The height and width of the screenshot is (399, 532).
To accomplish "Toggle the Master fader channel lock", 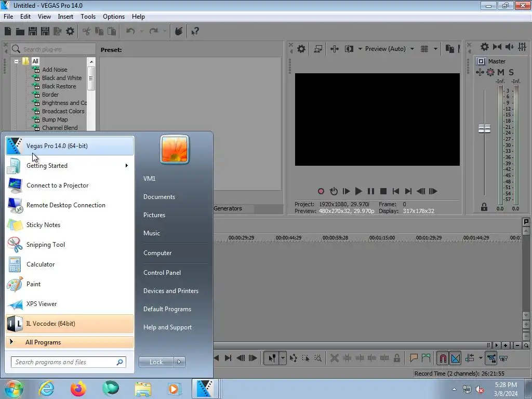I will (484, 207).
